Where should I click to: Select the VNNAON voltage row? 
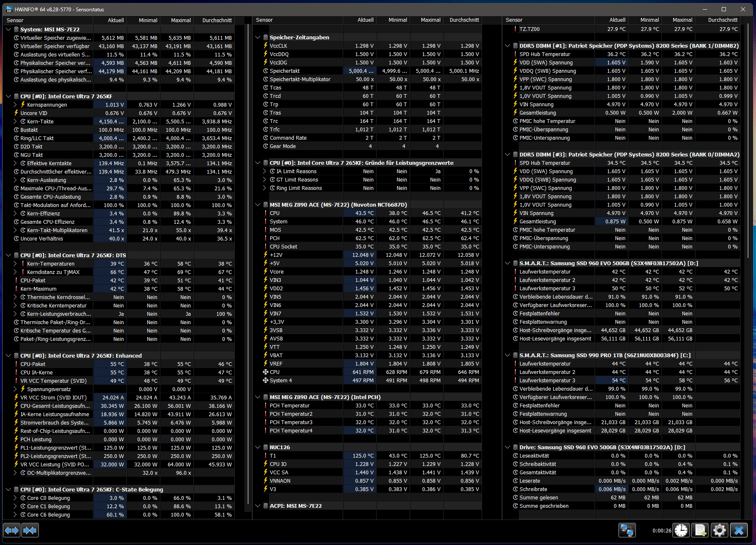tap(368, 481)
